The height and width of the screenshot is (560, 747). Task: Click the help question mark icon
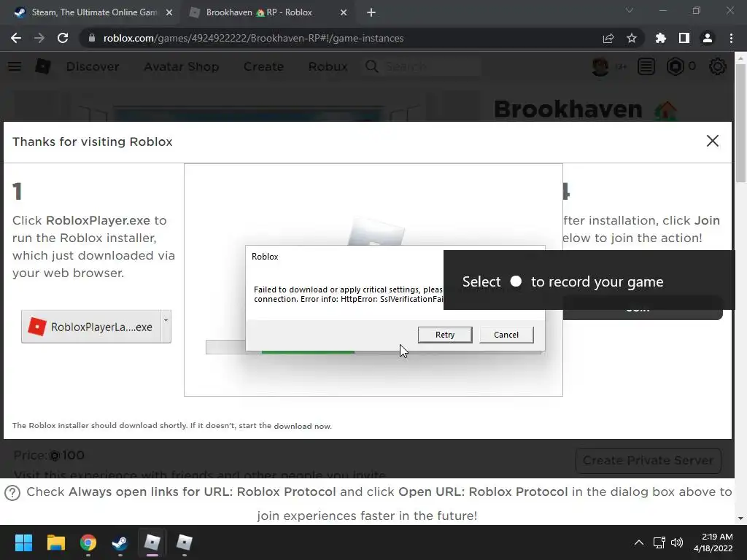(12, 493)
